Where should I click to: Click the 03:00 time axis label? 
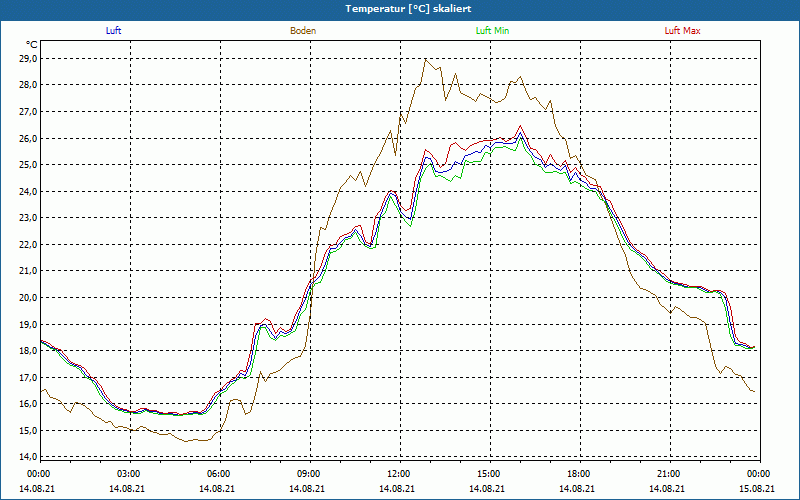(x=129, y=474)
